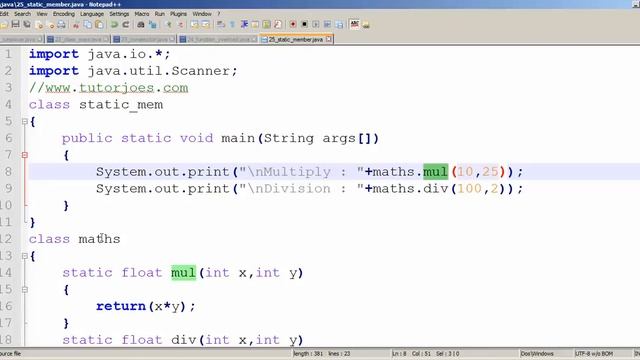Click the Paste toolbar icon
Image resolution: width=640 pixels, height=360 pixels.
[99, 24]
